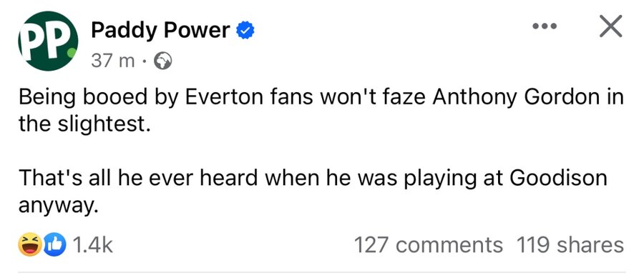Image resolution: width=644 pixels, height=278 pixels.
Task: Click the blue thumbs-up Like reaction icon
Action: click(54, 245)
